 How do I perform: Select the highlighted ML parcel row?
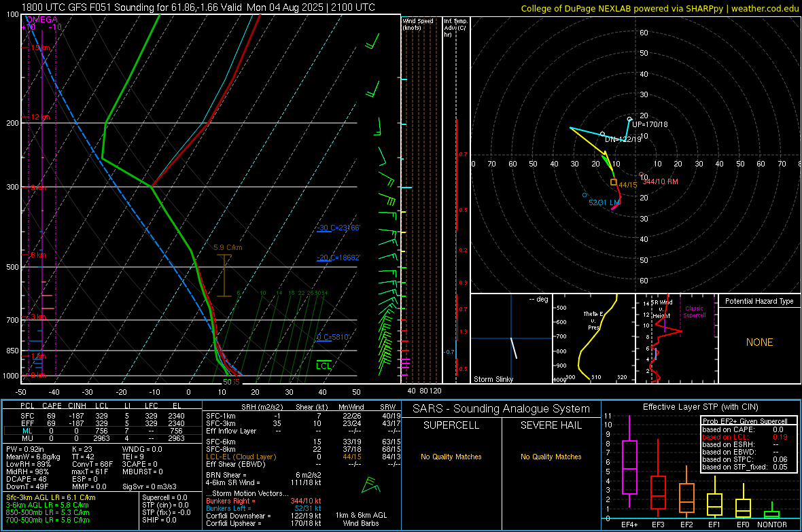point(102,431)
